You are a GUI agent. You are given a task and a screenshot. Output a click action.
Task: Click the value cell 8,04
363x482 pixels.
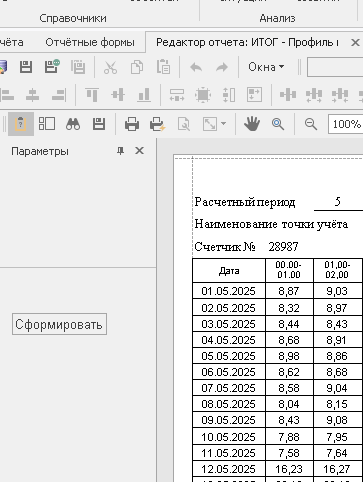pos(289,404)
